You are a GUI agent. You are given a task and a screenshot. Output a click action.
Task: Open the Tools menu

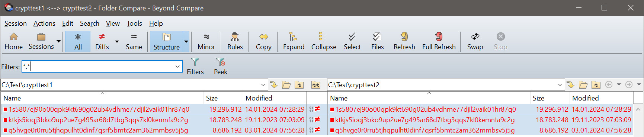pos(134,23)
